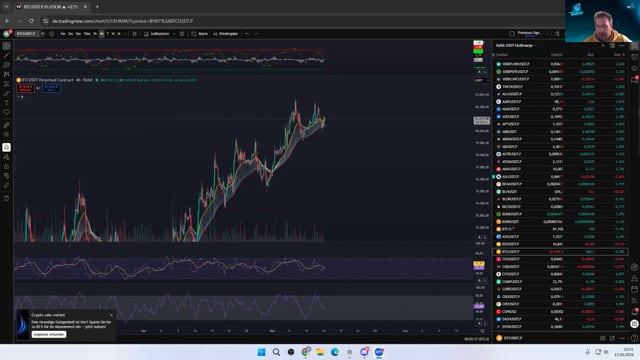This screenshot has height=360, width=640.
Task: Select the 1h timeframe
Action: (95, 34)
